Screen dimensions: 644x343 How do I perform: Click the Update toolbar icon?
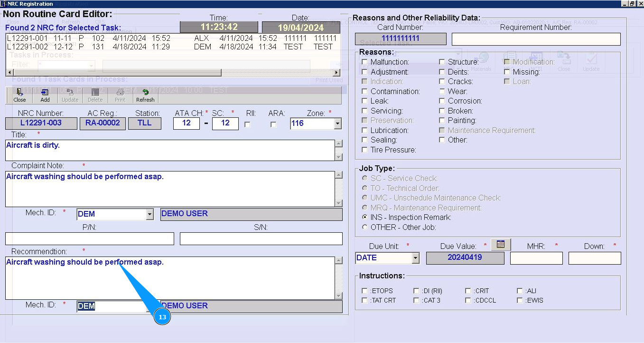click(70, 95)
